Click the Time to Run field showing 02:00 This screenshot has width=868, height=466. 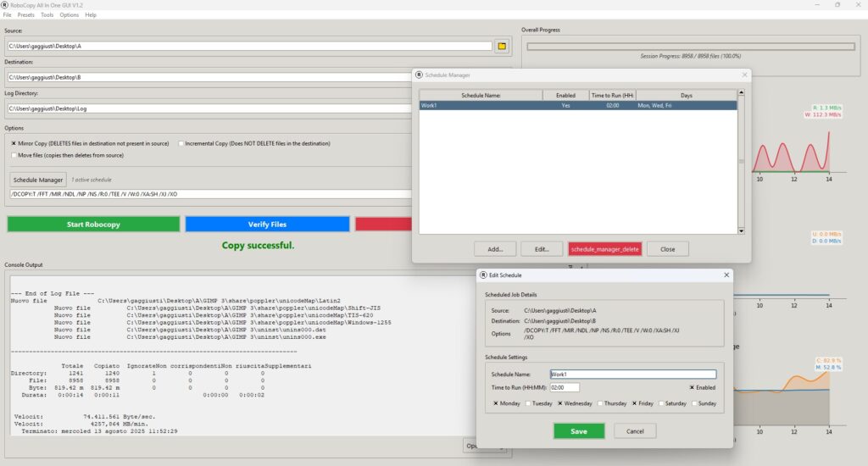(x=565, y=387)
